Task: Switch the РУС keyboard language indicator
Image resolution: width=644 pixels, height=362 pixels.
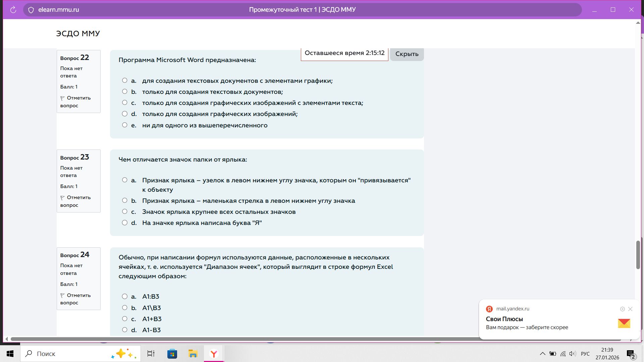Action: pyautogui.click(x=585, y=354)
